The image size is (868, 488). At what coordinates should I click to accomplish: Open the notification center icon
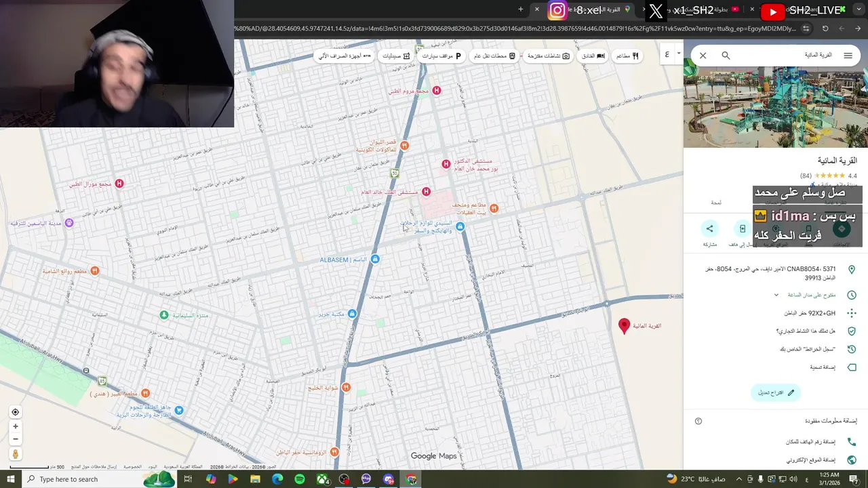tap(854, 479)
